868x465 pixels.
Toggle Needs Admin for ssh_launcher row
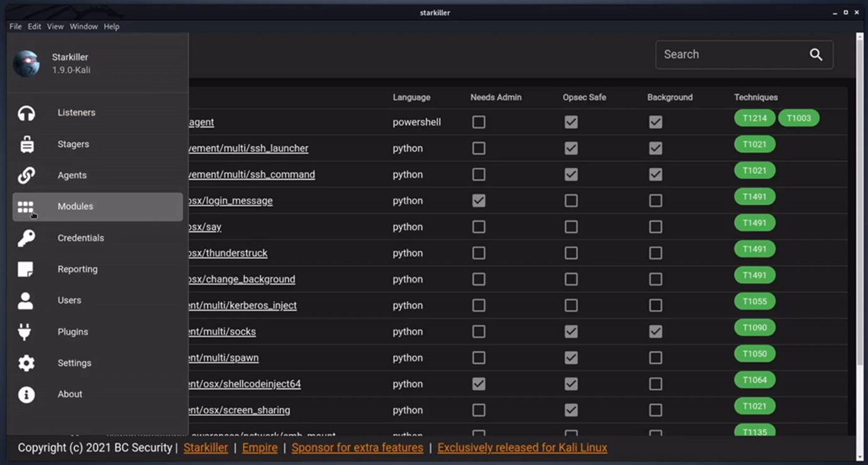(x=479, y=148)
